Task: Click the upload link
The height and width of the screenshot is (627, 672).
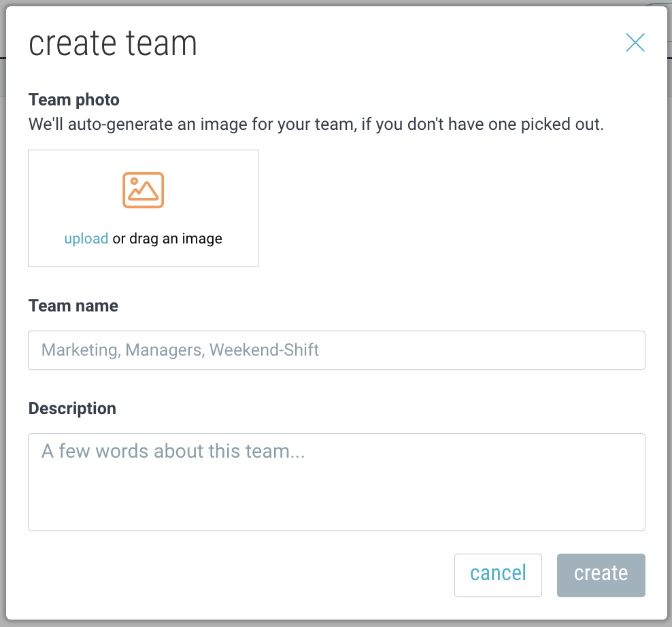Action: [x=86, y=238]
